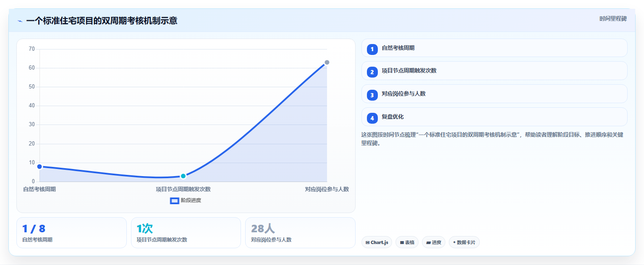Click the x-axis label 对应岗位参与人数
Image resolution: width=644 pixels, height=265 pixels.
[327, 189]
